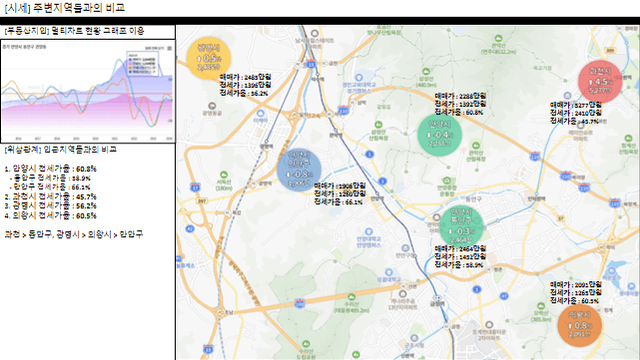
Task: Click the orange 의왕시 0.8% bubble
Action: click(x=580, y=325)
